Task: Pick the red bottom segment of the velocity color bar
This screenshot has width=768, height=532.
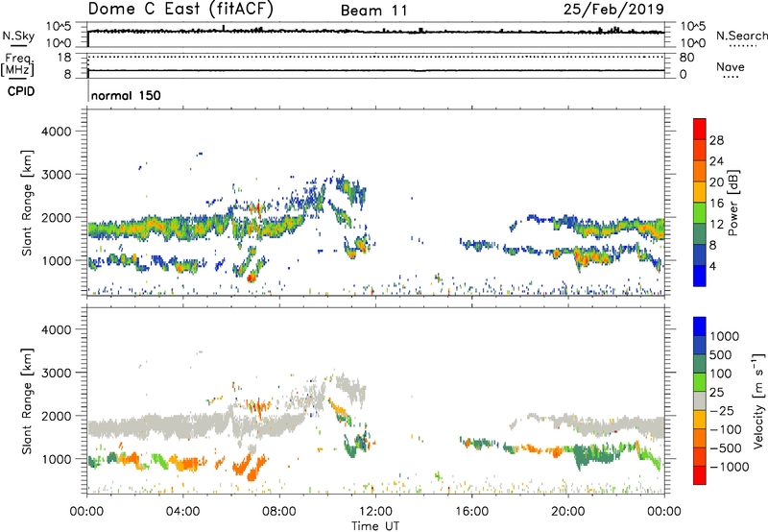Action: (x=700, y=475)
